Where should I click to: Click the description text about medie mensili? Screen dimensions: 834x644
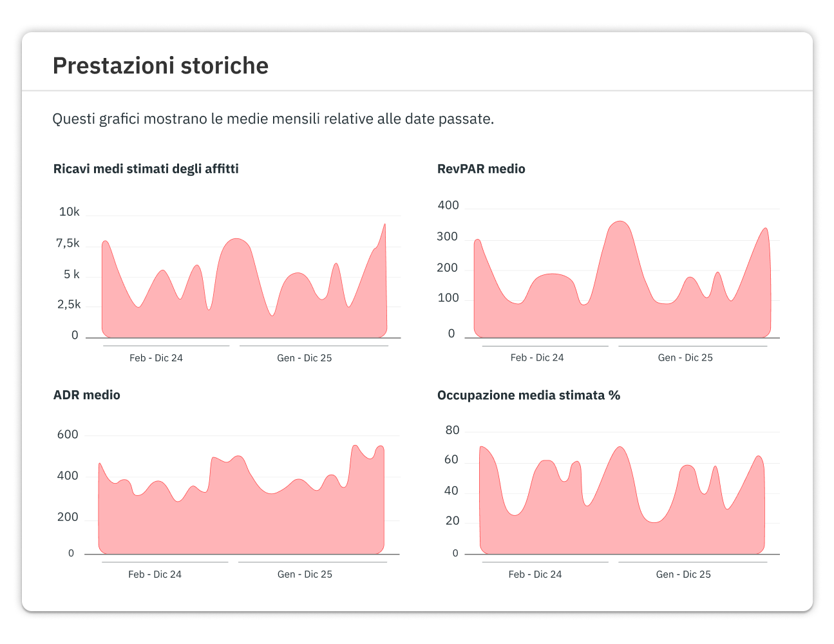tap(273, 119)
